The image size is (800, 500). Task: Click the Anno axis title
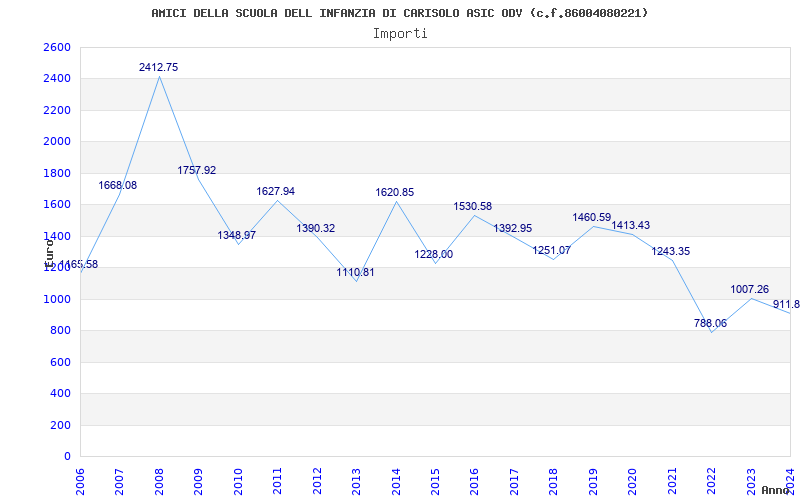click(778, 490)
